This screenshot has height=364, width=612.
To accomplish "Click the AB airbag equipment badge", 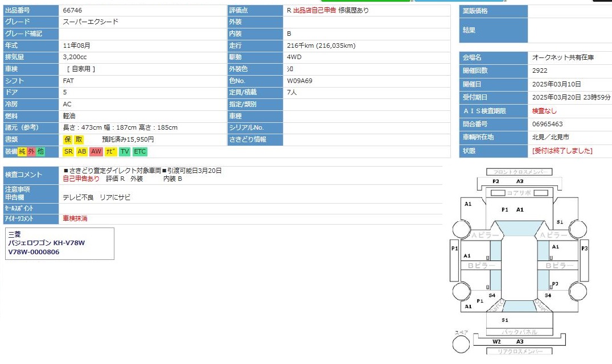I will click(82, 152).
